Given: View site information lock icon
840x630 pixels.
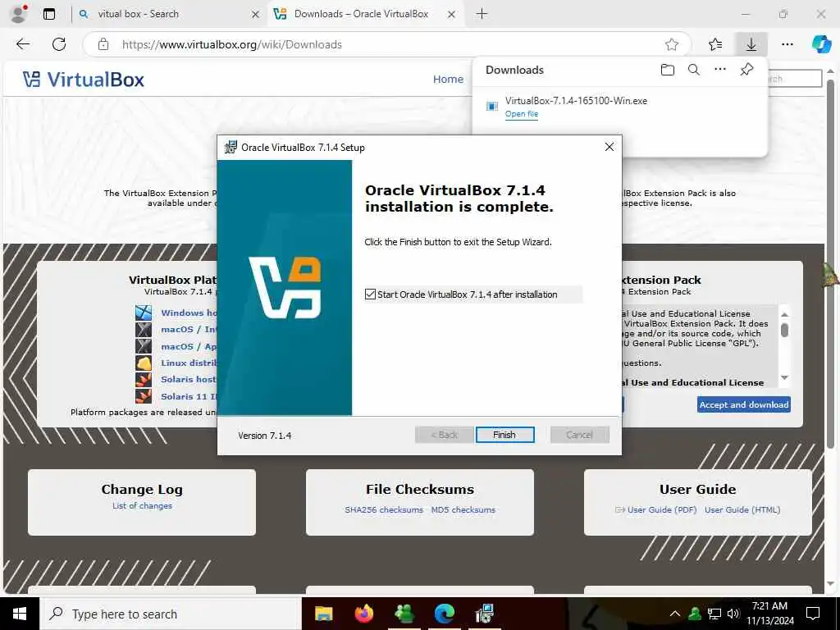Looking at the screenshot, I should 103,44.
